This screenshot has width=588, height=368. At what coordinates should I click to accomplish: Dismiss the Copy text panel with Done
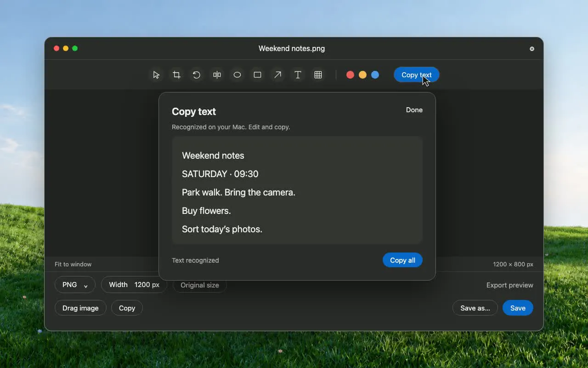click(x=414, y=110)
